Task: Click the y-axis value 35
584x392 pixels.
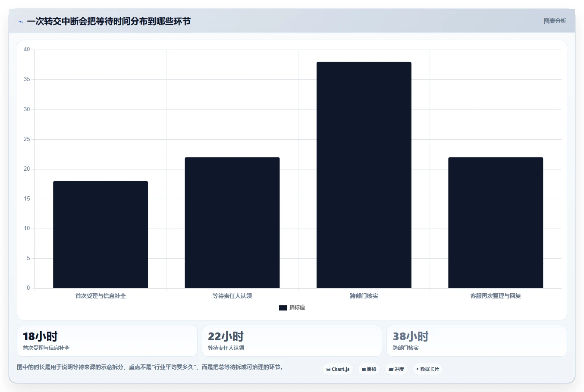Action: (27, 79)
